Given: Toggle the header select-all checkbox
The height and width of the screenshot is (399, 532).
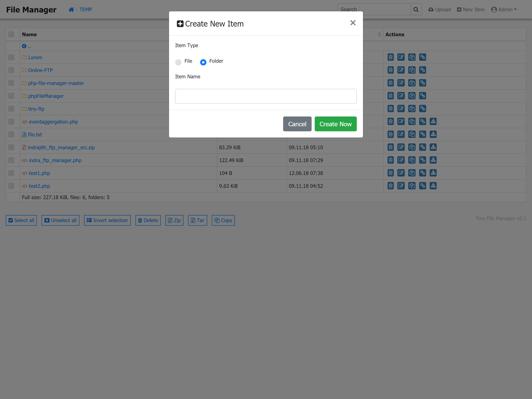Looking at the screenshot, I should click(11, 34).
